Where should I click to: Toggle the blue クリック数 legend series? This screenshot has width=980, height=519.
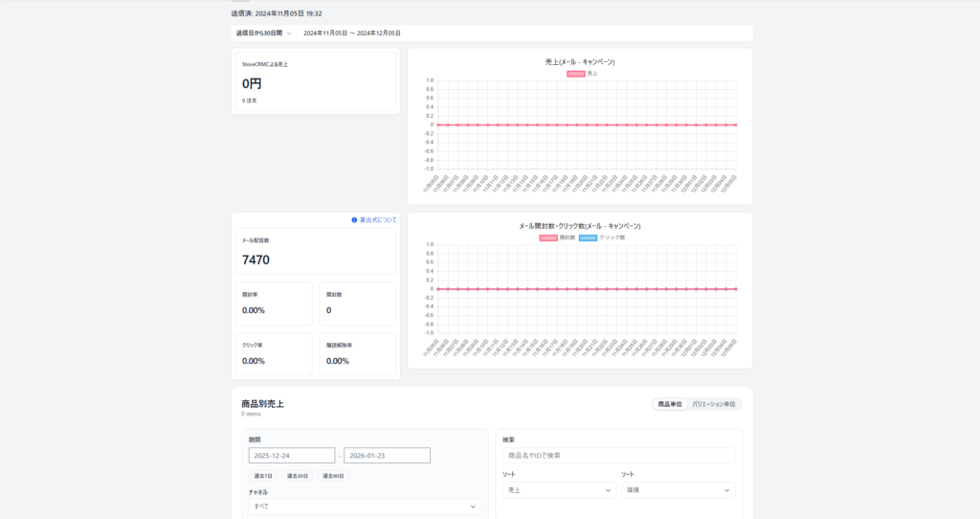(x=588, y=237)
